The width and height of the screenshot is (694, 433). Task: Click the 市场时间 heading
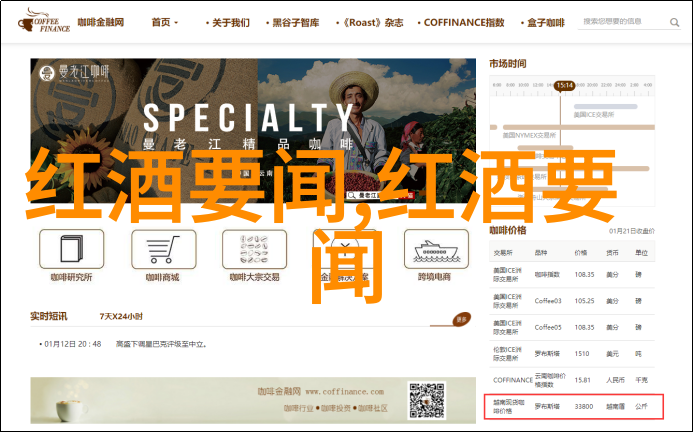tap(508, 64)
